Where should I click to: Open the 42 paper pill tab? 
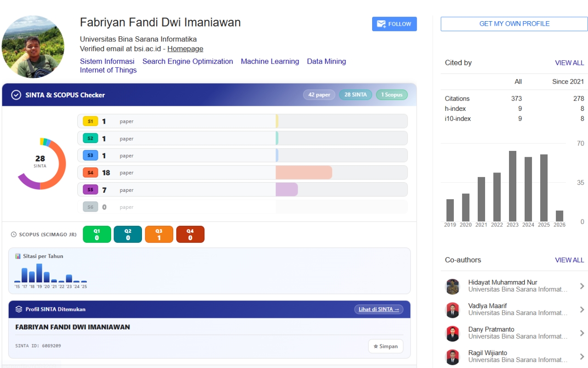point(319,95)
